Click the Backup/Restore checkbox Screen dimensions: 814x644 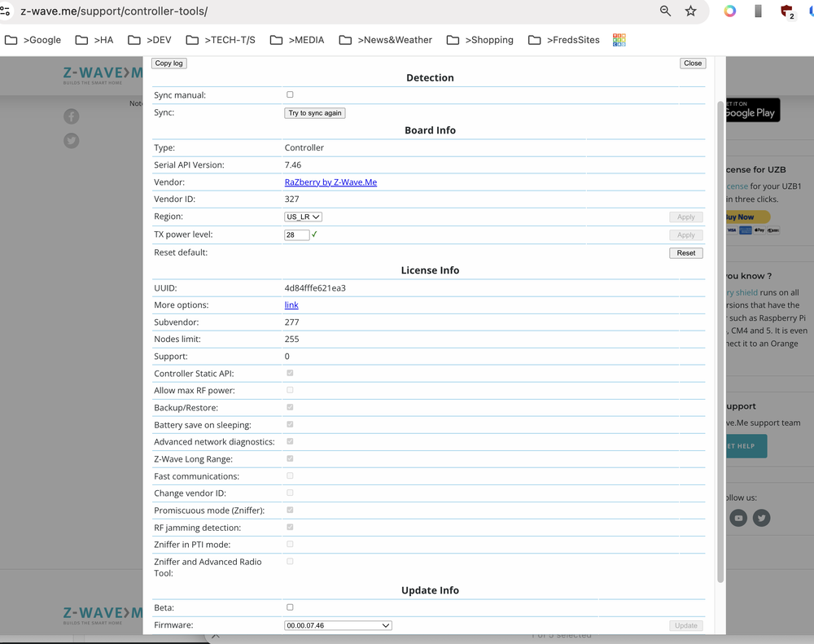click(291, 407)
